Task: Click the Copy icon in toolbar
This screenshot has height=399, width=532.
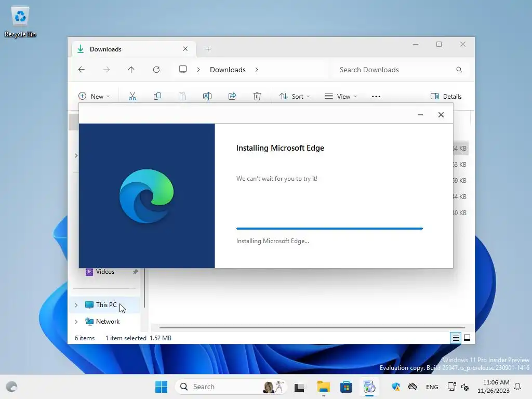Action: click(157, 96)
